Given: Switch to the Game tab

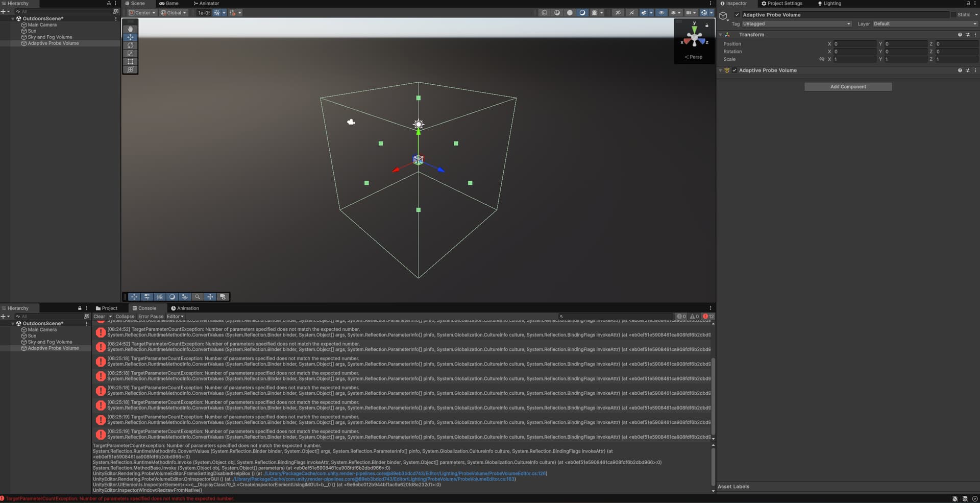Looking at the screenshot, I should coord(169,3).
